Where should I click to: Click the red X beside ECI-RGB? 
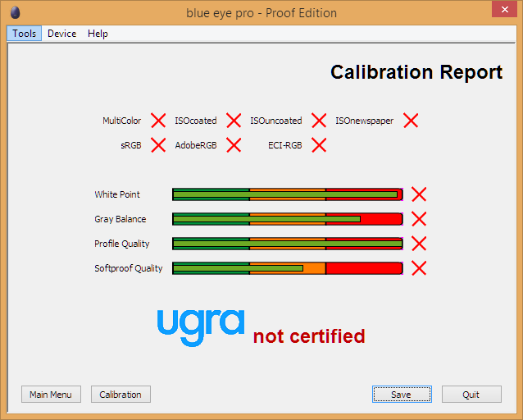tap(319, 145)
